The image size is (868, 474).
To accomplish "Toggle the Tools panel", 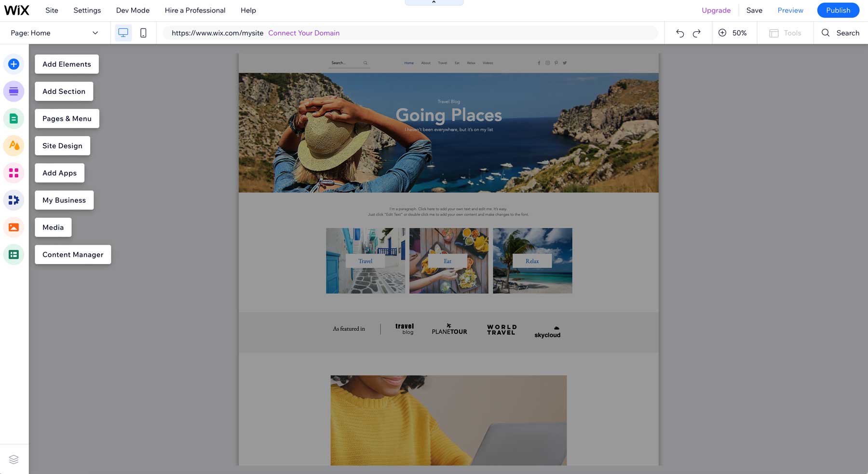I will 785,33.
